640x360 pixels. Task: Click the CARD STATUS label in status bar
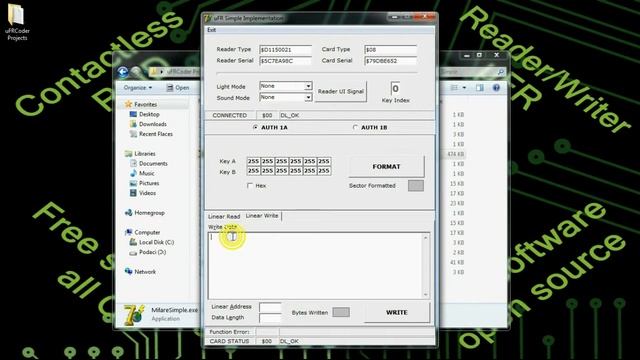click(x=229, y=341)
